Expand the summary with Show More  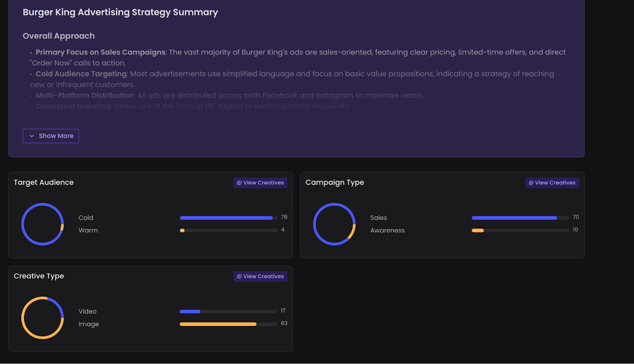pos(51,136)
